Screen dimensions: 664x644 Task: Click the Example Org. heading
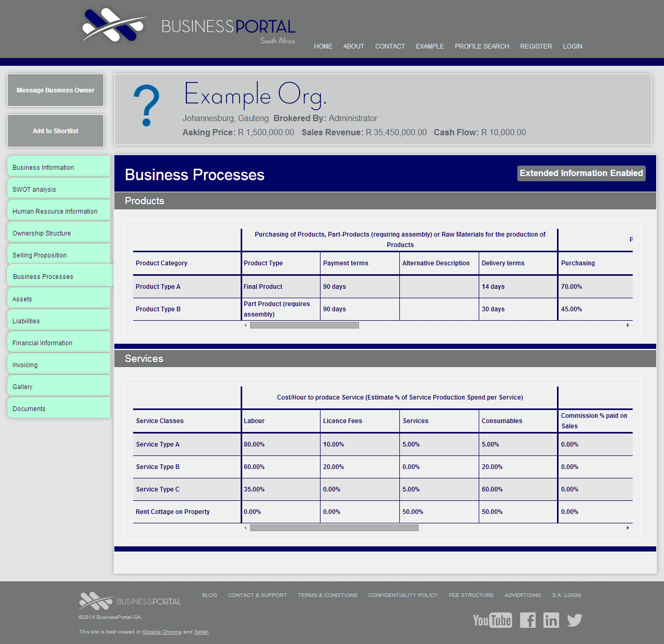[x=255, y=95]
